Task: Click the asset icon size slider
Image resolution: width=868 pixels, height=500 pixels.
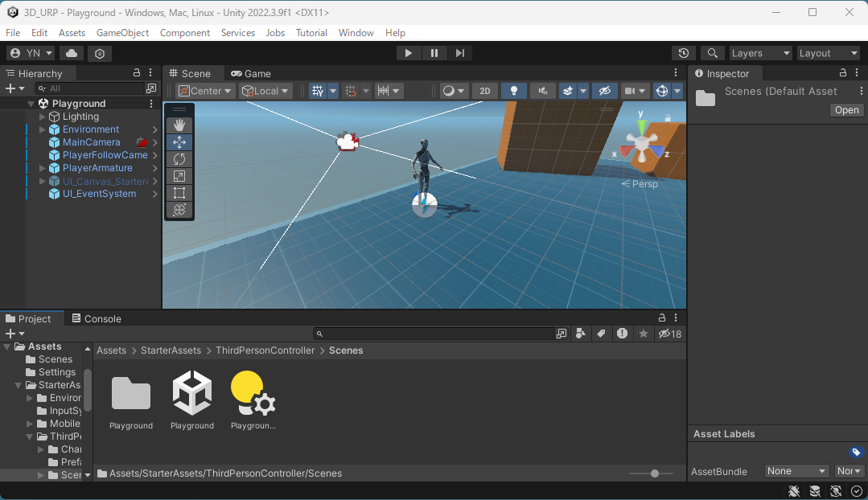Action: pos(655,473)
